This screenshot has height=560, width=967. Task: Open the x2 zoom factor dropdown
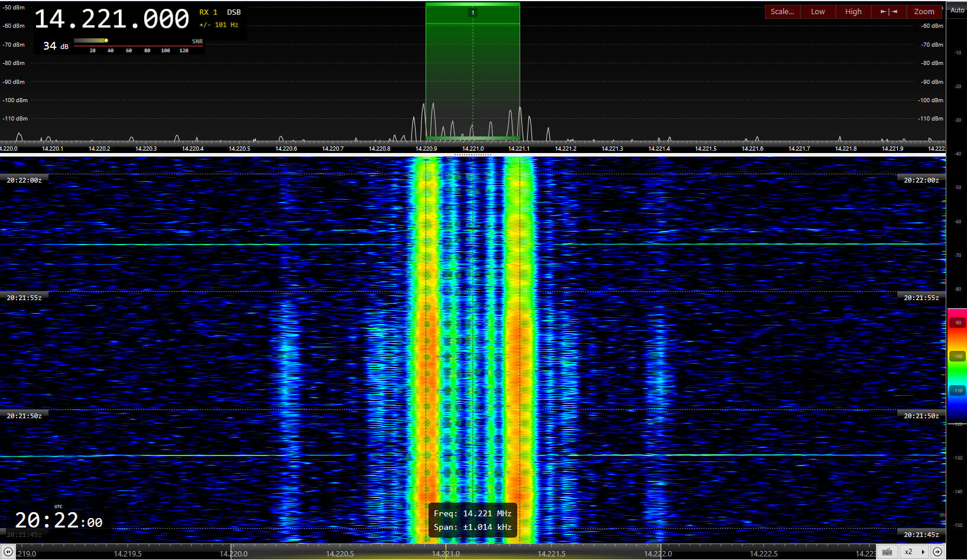tap(914, 552)
